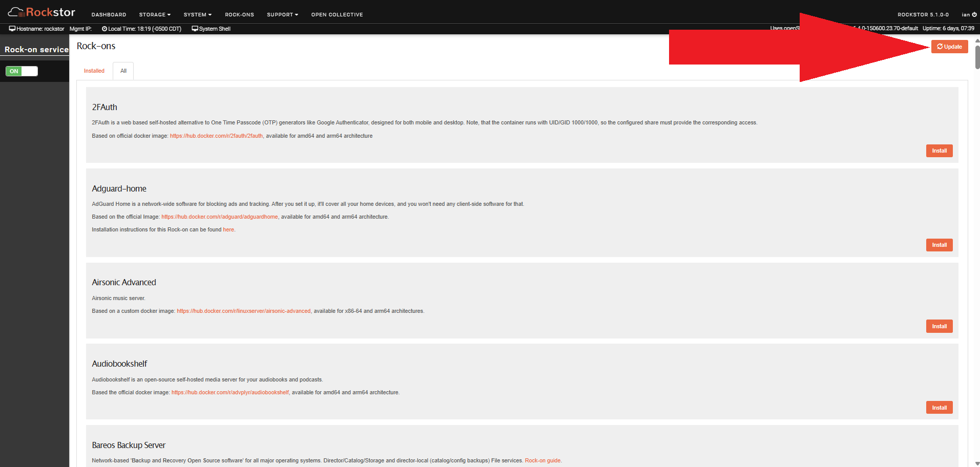The height and width of the screenshot is (467, 980).
Task: Click the Hostname rockstor monitor indicator
Action: coord(36,29)
